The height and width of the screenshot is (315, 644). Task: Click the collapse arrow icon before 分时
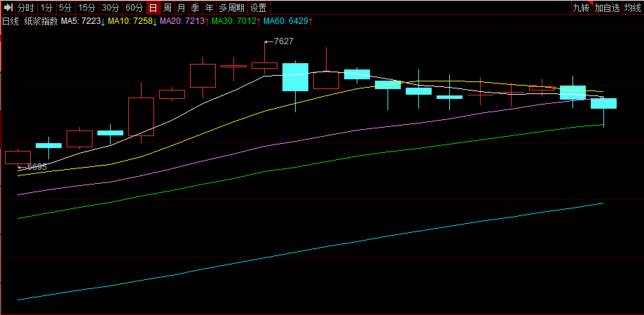[x=8, y=8]
